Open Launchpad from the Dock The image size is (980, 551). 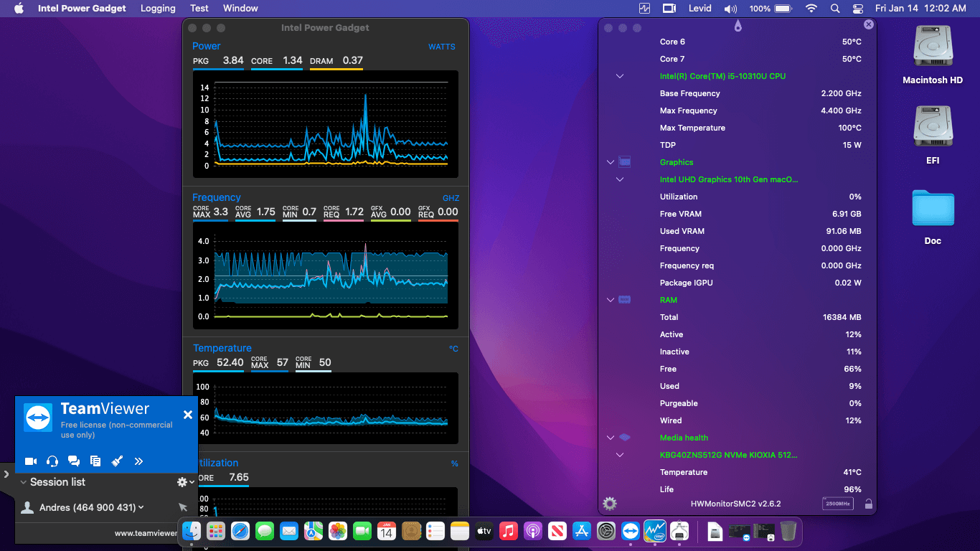tap(216, 531)
